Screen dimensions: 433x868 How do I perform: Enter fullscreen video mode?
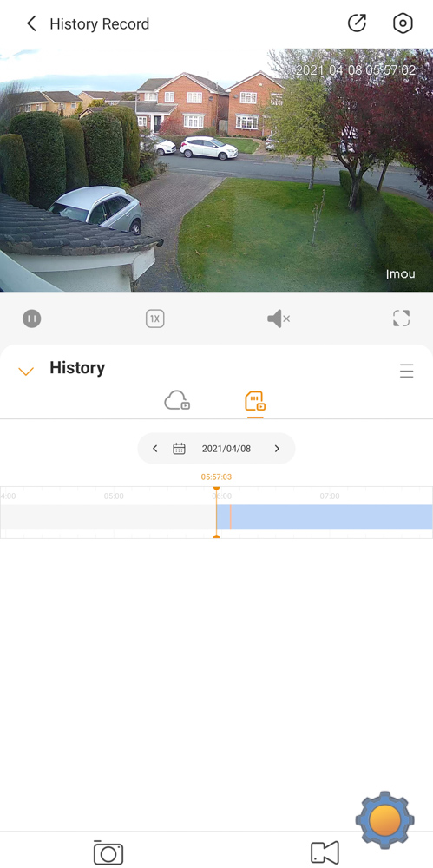tap(402, 319)
